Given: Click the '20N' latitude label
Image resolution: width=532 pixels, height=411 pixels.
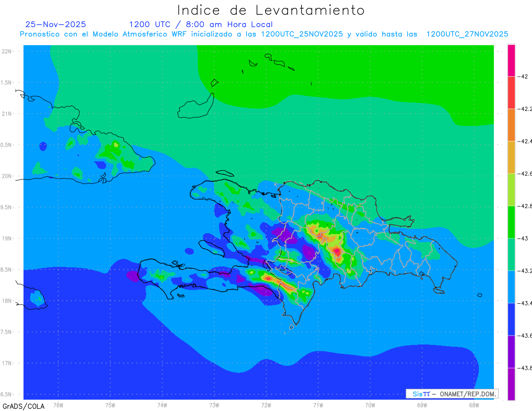Looking at the screenshot, I should (8, 176).
